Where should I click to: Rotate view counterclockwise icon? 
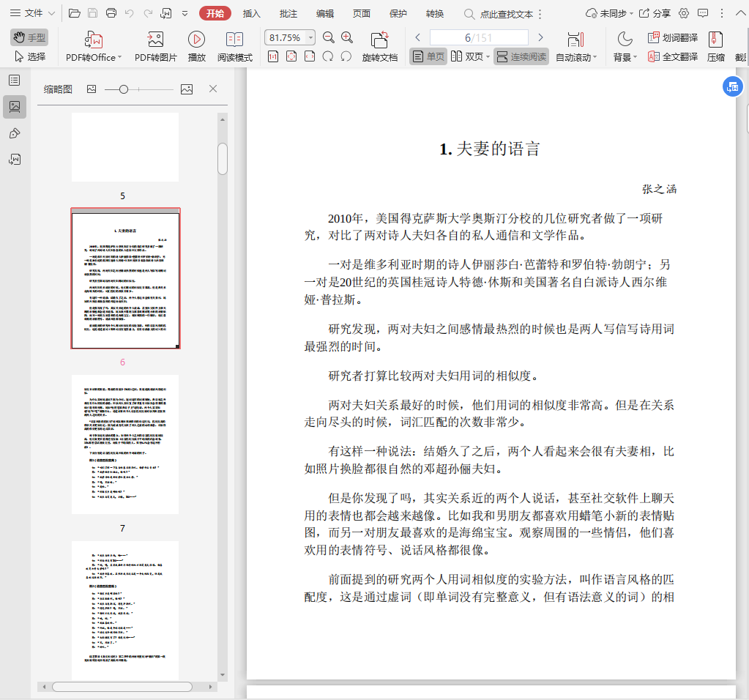(x=346, y=56)
